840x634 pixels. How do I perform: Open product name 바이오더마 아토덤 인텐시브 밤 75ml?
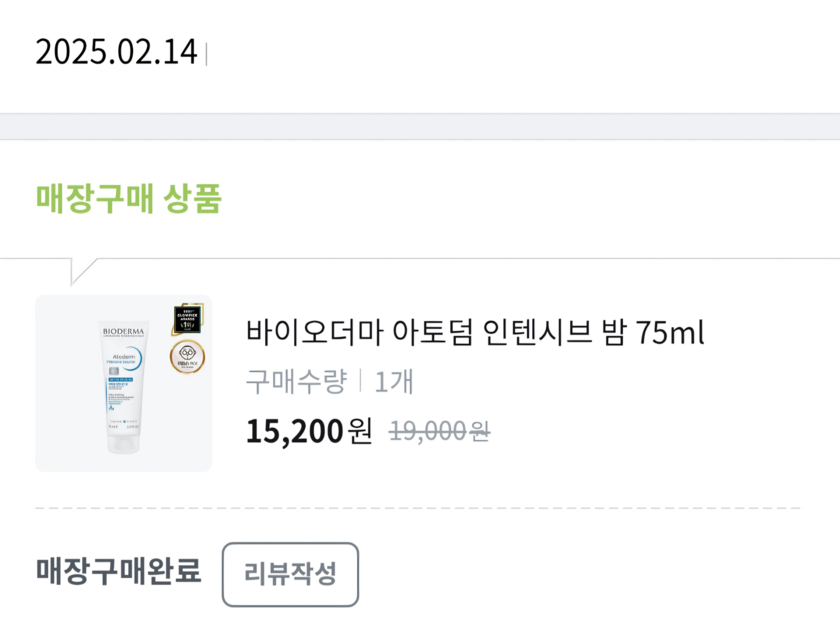(x=475, y=332)
